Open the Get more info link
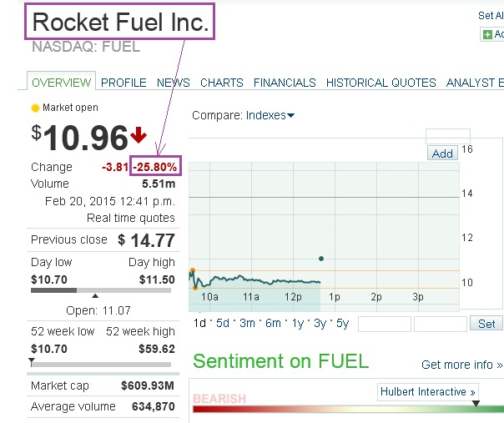 461,365
